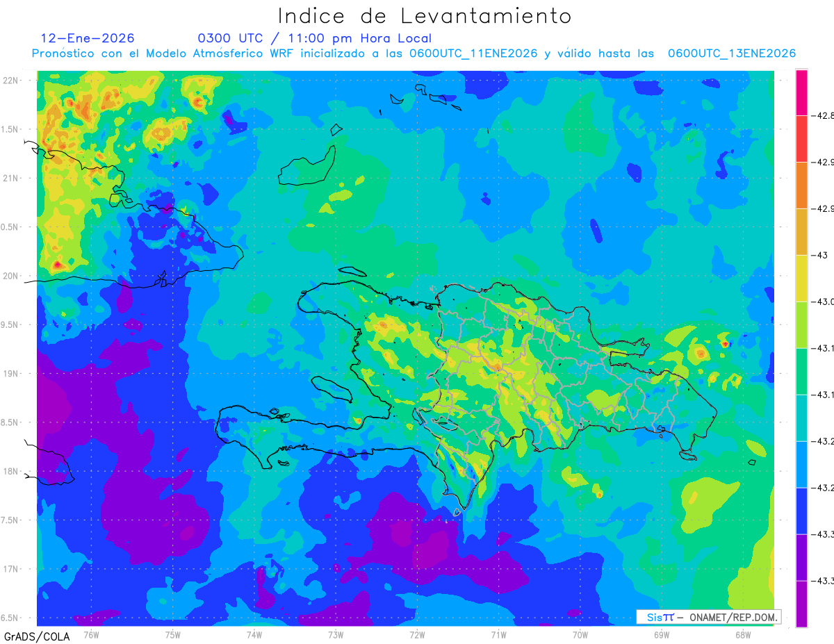
Task: Click the 69W longitude label
Action: (662, 634)
